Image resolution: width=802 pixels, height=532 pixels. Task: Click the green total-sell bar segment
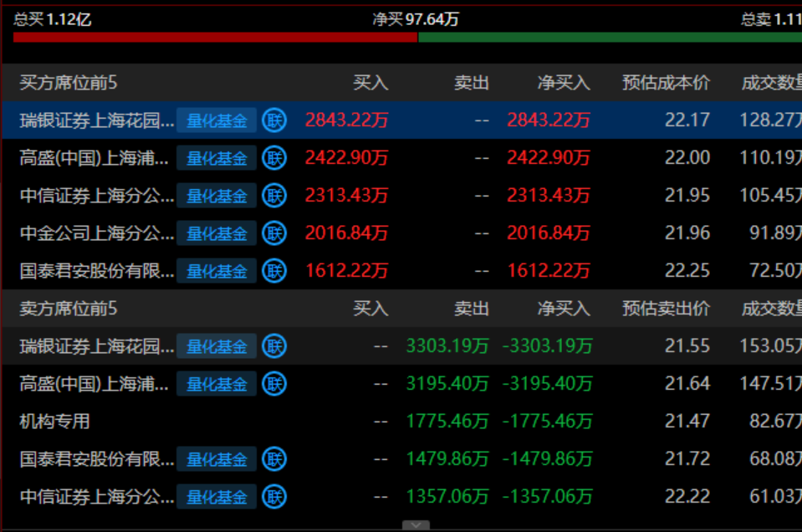pyautogui.click(x=610, y=38)
